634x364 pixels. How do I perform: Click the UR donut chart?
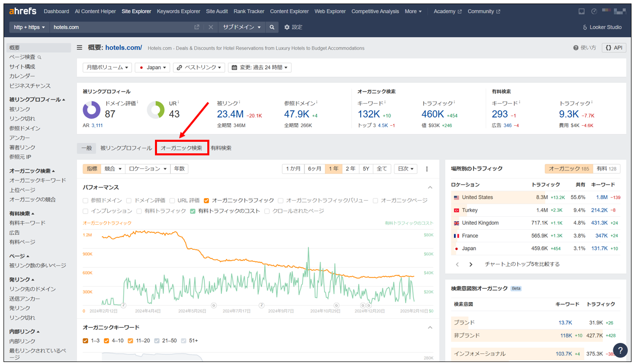(156, 110)
